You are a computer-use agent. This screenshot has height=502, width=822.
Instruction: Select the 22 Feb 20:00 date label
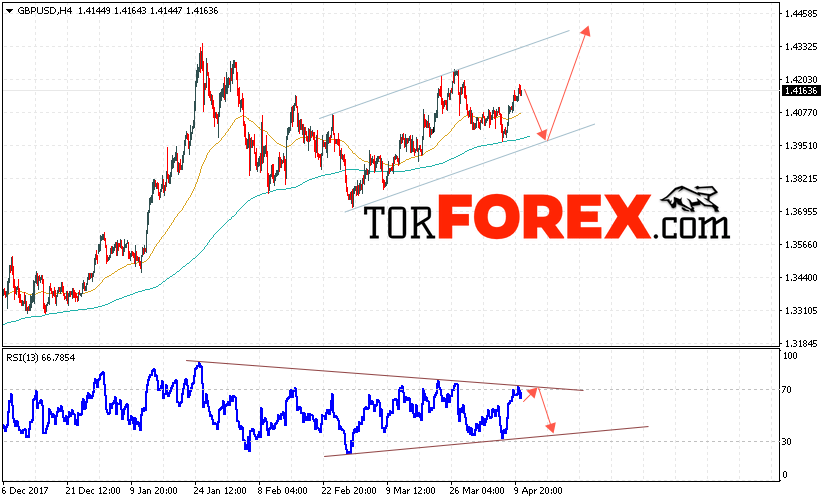[x=349, y=491]
